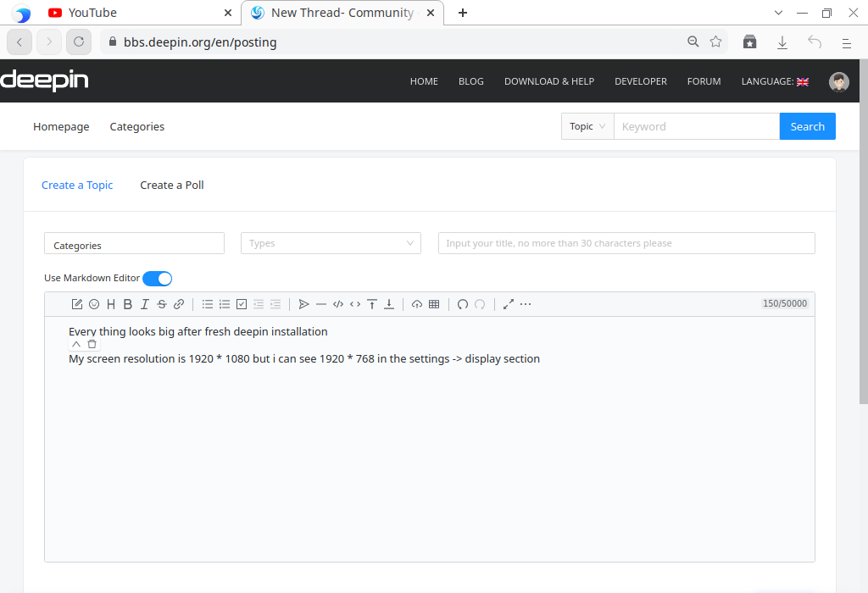Open the editor's more options (three dots)

coord(526,304)
